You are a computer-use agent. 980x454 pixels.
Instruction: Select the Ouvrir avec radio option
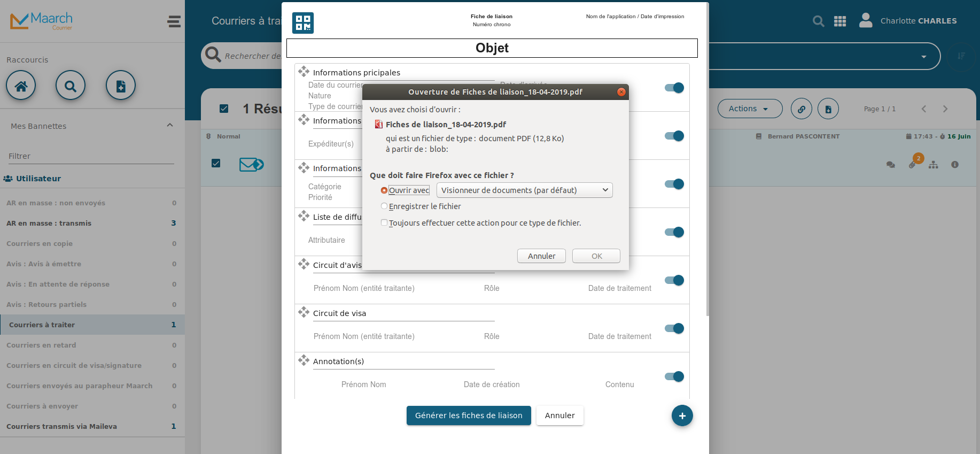[x=384, y=190]
